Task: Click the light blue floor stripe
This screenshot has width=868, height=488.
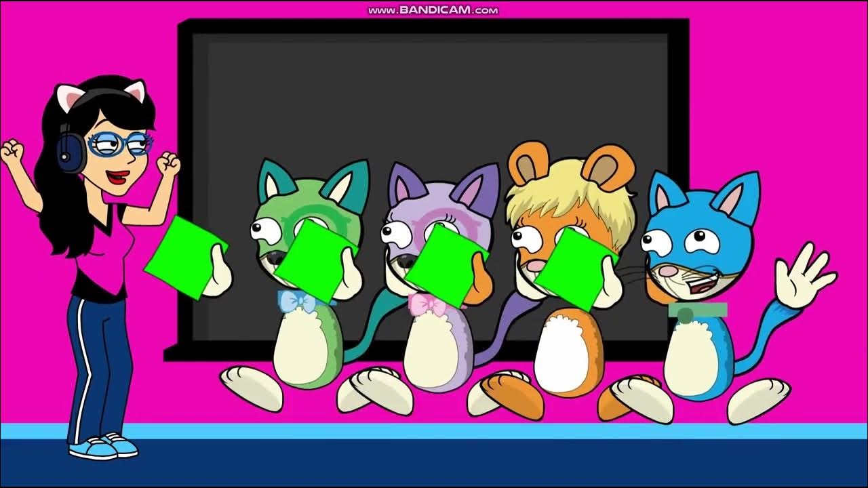Action: tap(434, 430)
